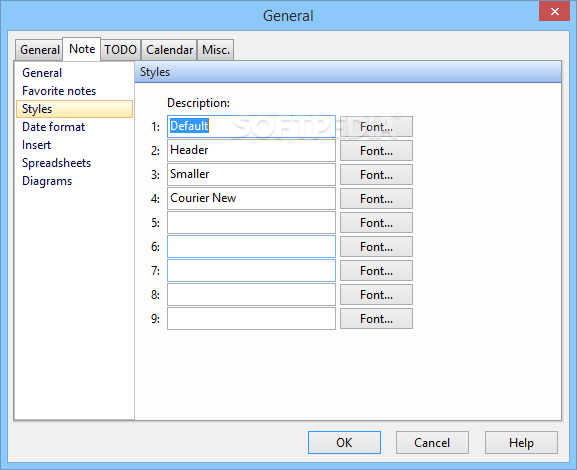Click the Font button for style 7
The height and width of the screenshot is (470, 577).
point(376,271)
